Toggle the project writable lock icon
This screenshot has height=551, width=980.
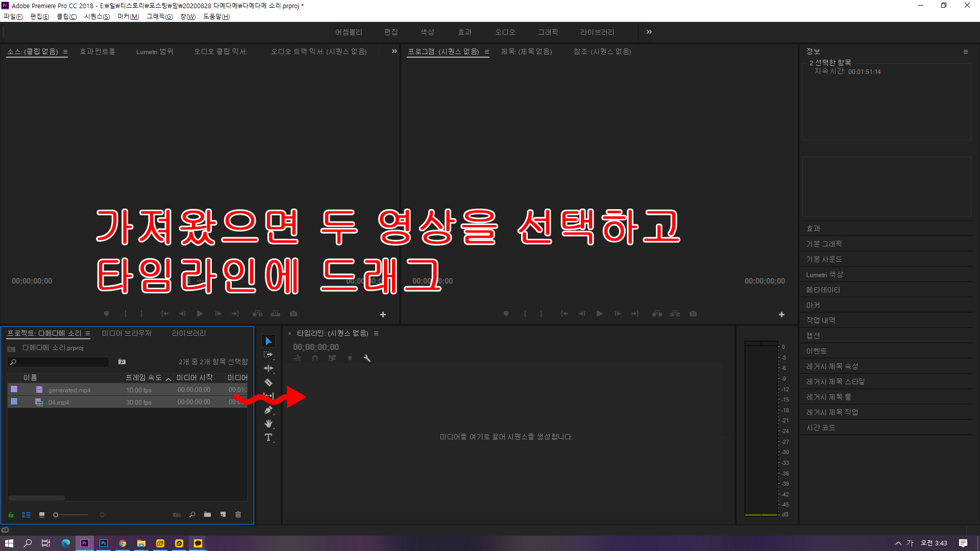11,515
